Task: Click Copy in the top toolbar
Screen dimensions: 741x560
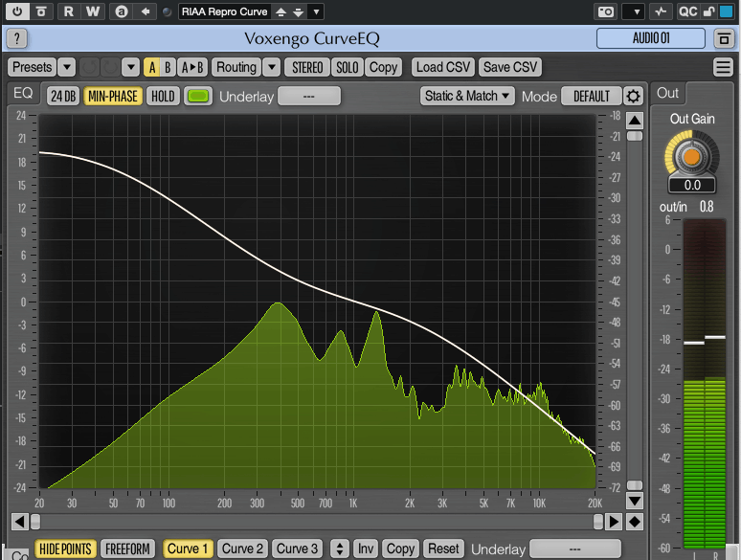Action: [383, 67]
